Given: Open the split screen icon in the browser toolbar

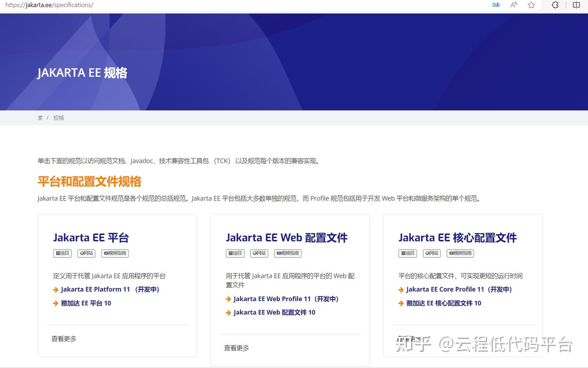Looking at the screenshot, I should pos(577,5).
